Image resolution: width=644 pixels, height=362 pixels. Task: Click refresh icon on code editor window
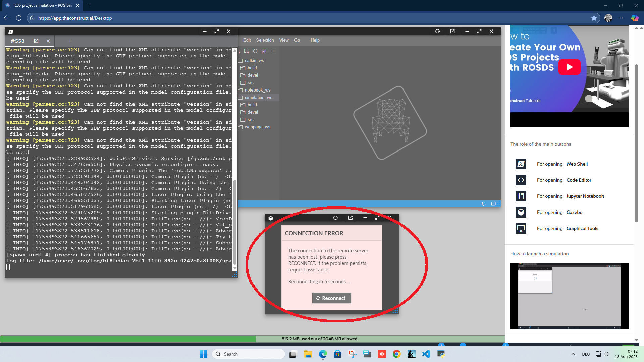click(x=437, y=31)
